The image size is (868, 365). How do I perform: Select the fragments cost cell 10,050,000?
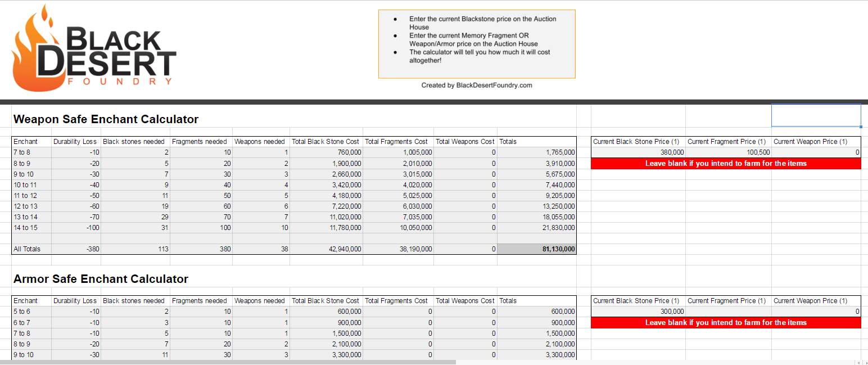tap(399, 228)
